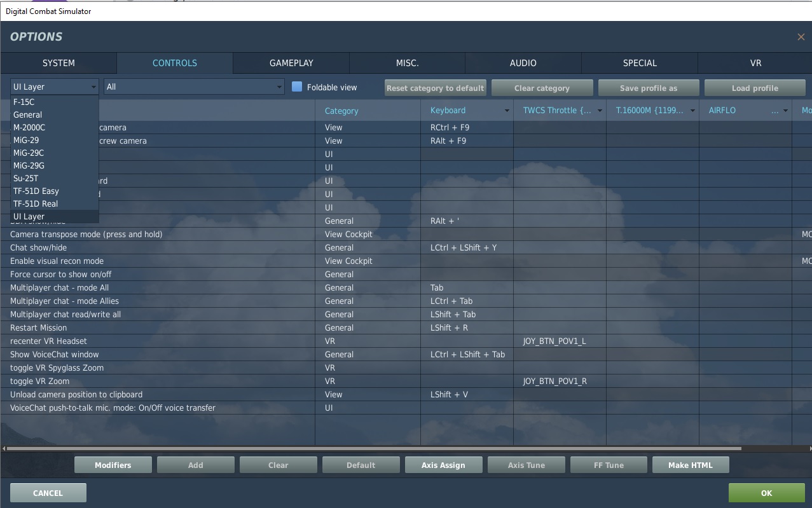Select Camera transpose mode row
Image resolution: width=812 pixels, height=508 pixels.
coord(406,234)
